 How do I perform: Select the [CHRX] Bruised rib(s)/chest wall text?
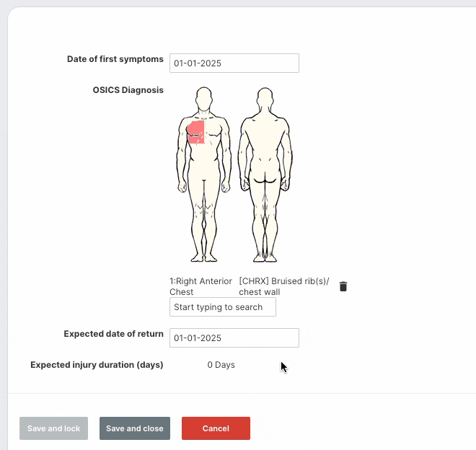(284, 286)
